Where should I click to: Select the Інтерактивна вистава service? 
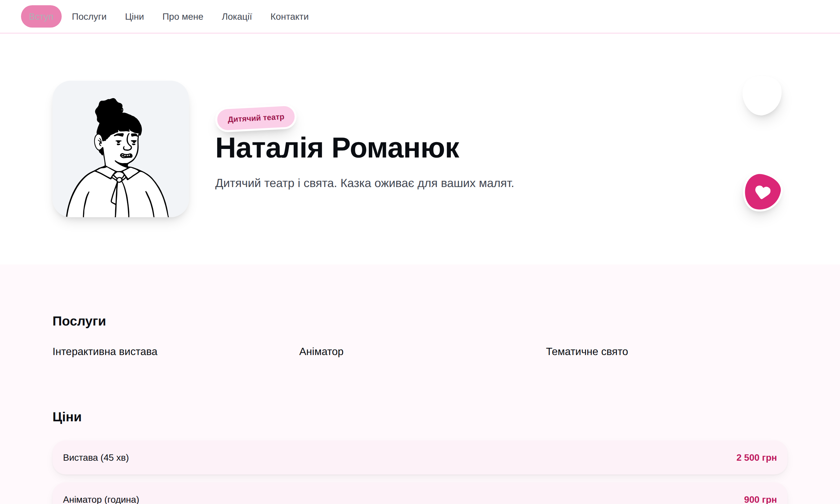[105, 351]
